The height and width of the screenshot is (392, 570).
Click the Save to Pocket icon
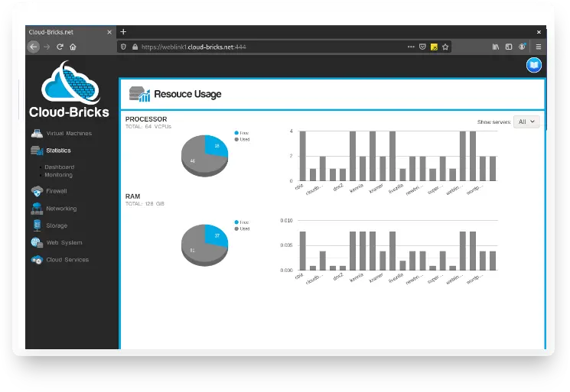point(422,47)
